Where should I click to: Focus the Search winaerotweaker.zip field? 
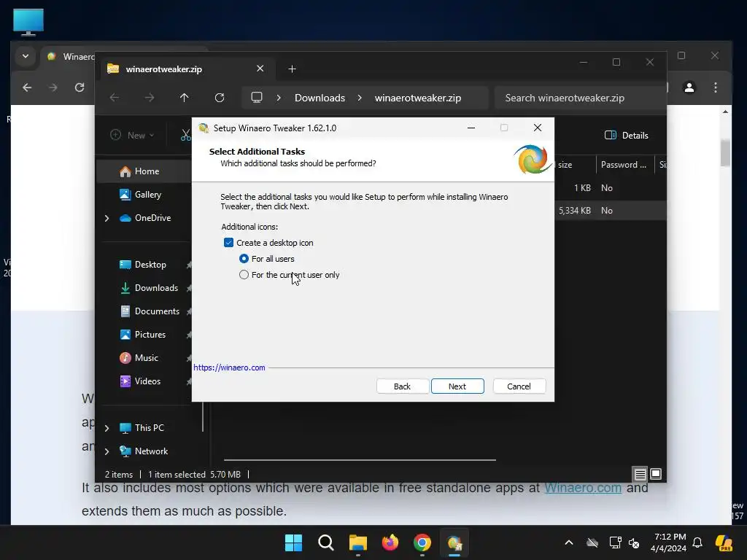[x=579, y=98]
